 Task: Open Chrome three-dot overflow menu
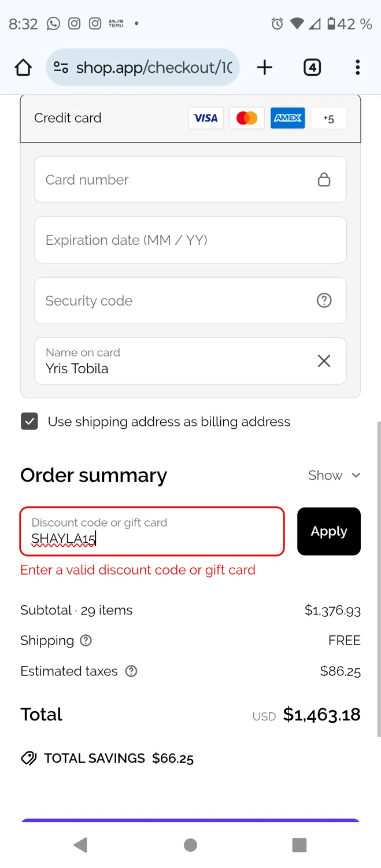point(357,68)
